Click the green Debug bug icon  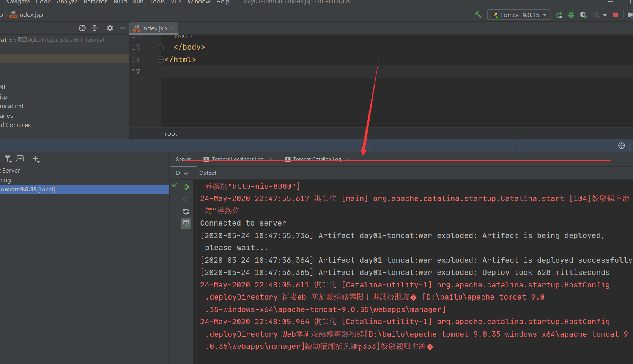tap(571, 15)
